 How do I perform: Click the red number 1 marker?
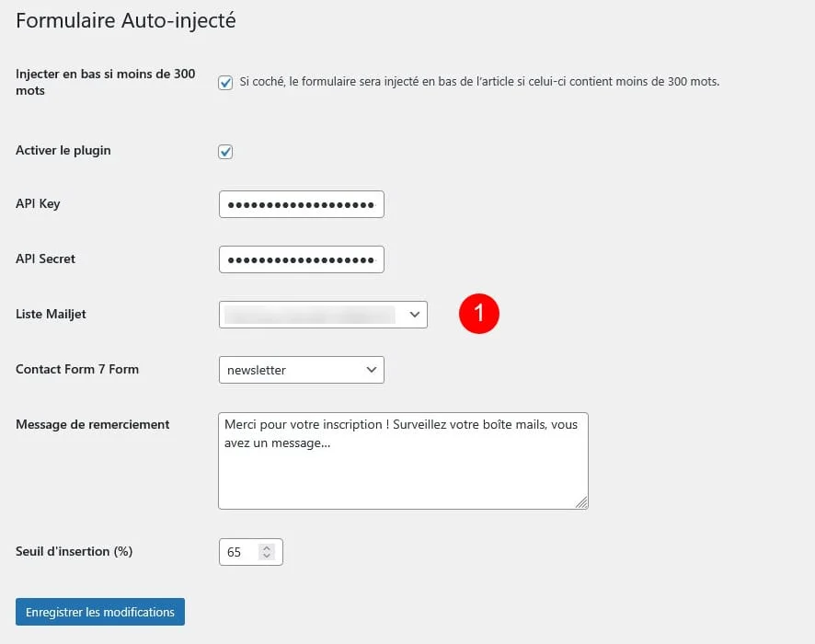479,314
